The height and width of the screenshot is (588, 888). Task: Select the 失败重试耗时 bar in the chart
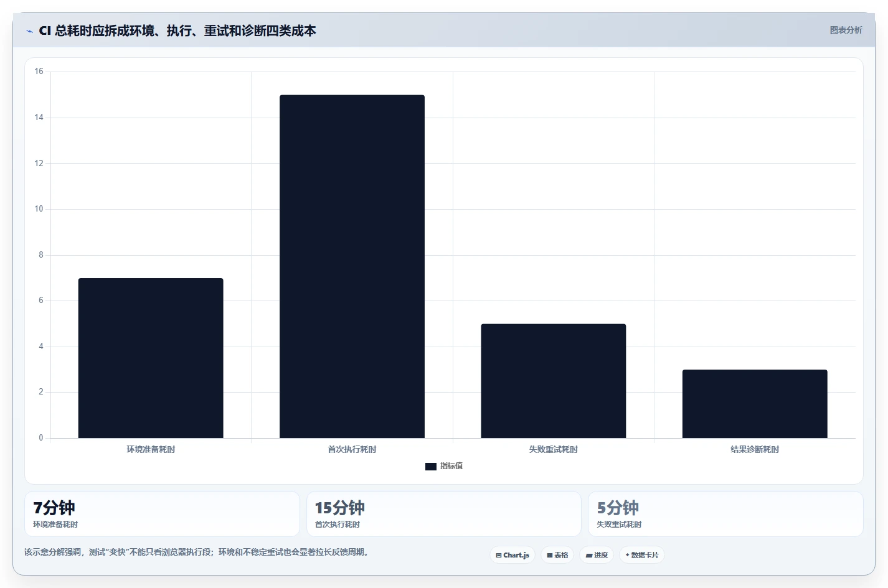(x=554, y=381)
